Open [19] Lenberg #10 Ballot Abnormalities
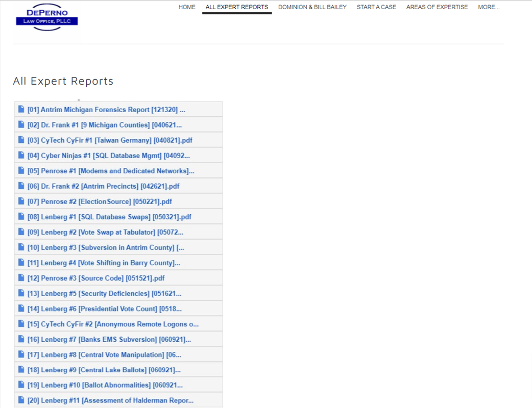This screenshot has height=408, width=532. pyautogui.click(x=105, y=385)
